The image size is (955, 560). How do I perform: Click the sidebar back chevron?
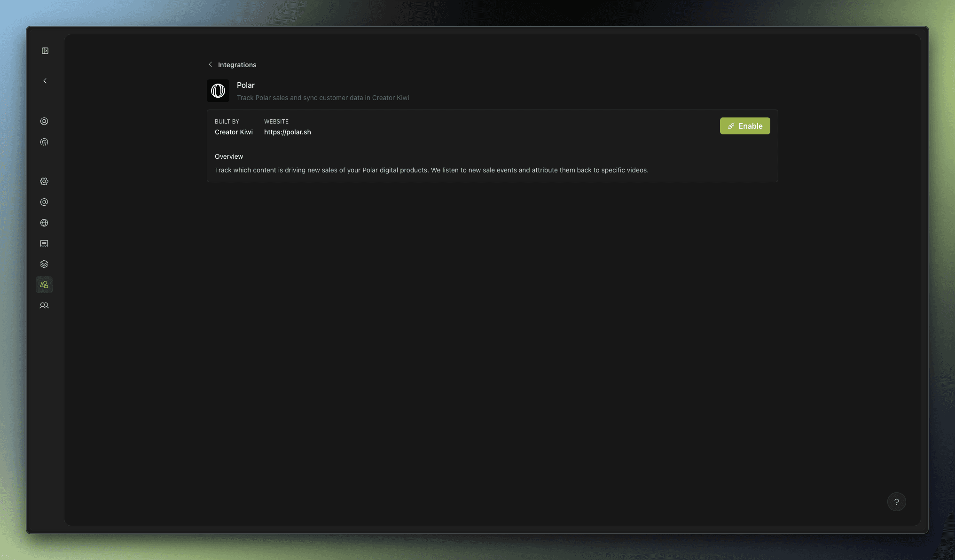pos(45,81)
